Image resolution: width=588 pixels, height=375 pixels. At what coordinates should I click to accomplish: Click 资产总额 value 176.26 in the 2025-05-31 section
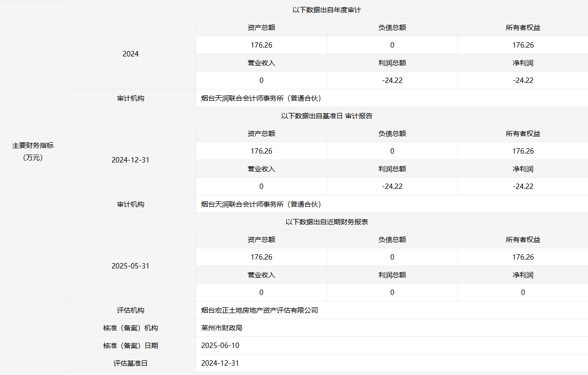tap(261, 257)
